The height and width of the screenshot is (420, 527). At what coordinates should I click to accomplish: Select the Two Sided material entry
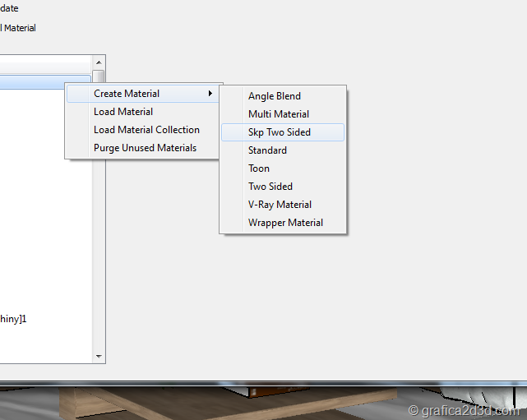(x=270, y=187)
